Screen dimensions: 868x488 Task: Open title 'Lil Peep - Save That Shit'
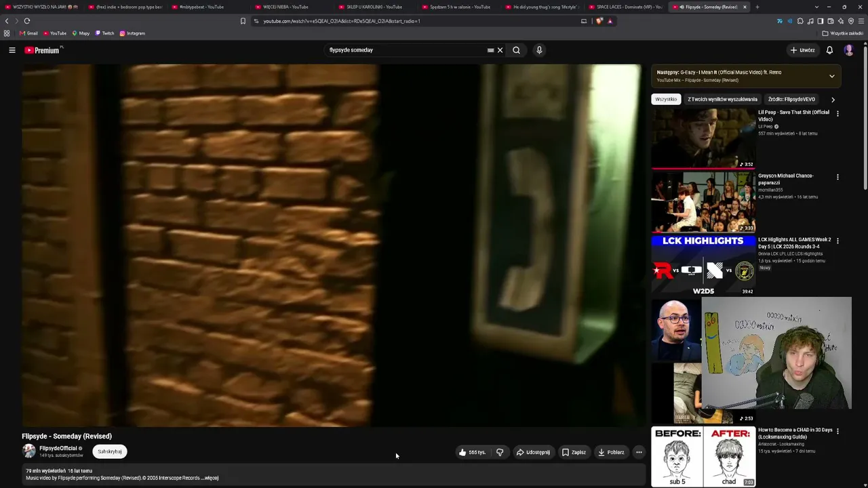tap(793, 116)
